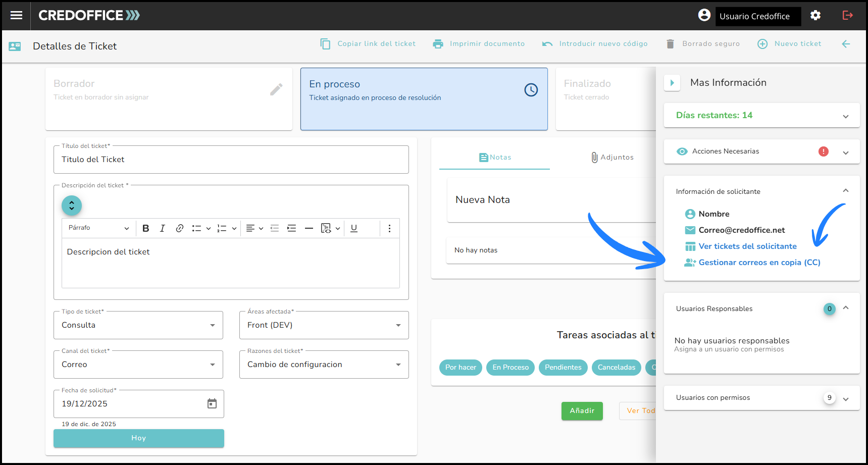
Task: Click the Título del ticket input field
Action: coord(231,159)
